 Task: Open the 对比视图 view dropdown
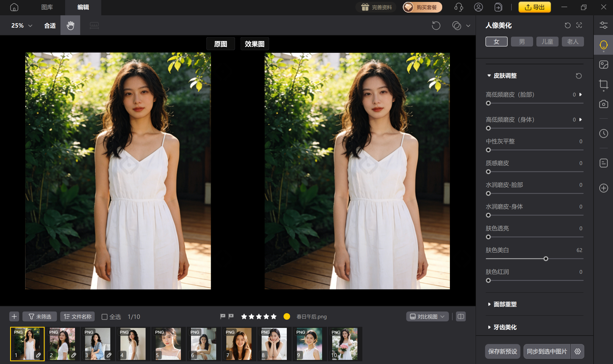pyautogui.click(x=427, y=316)
